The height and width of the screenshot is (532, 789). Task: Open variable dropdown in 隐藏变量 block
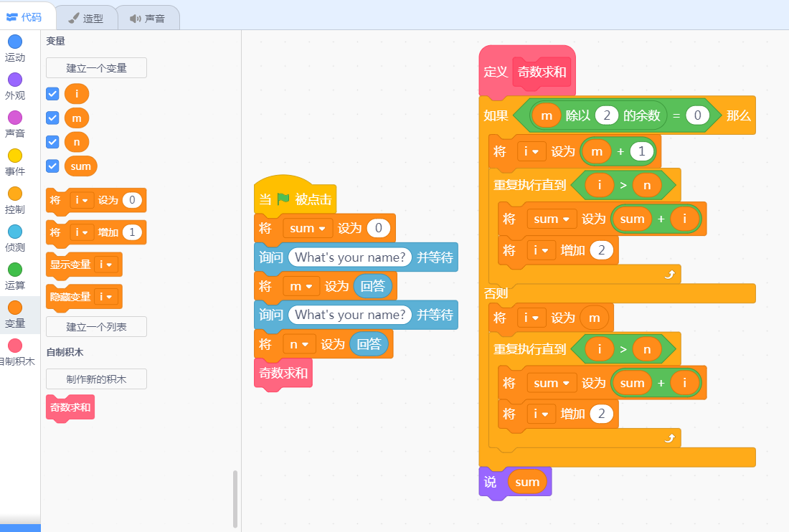pos(105,297)
